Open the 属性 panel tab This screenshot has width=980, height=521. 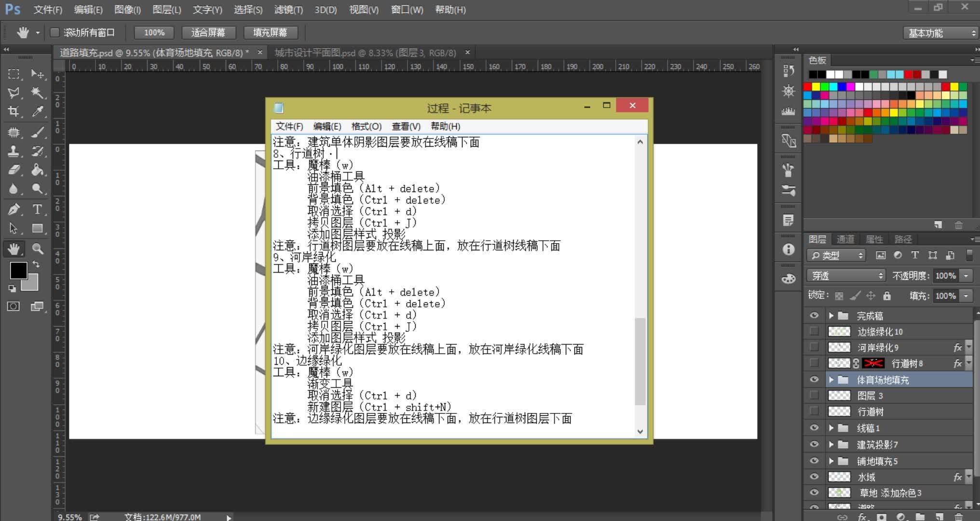874,239
